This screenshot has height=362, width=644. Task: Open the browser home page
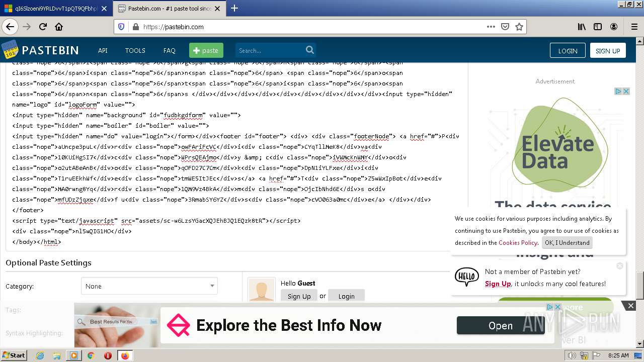coord(59,27)
